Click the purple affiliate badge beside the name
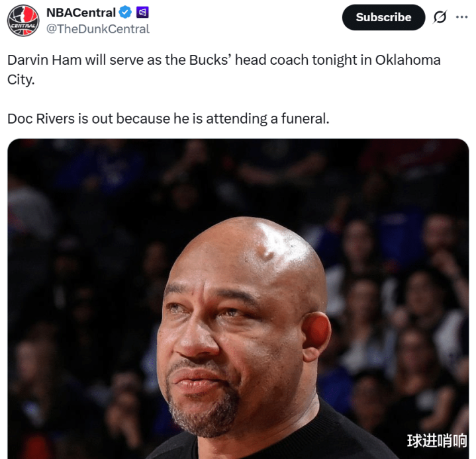Viewport: 476px width, 459px height. point(142,13)
